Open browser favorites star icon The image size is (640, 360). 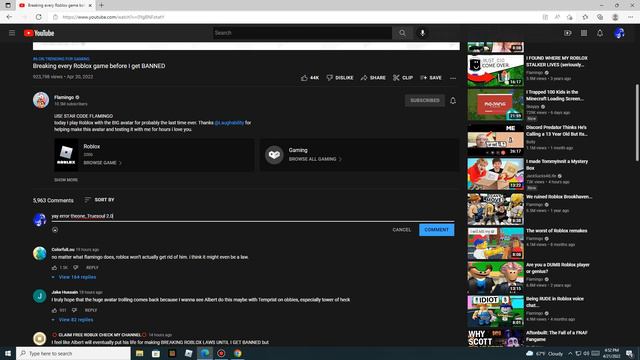[x=585, y=17]
